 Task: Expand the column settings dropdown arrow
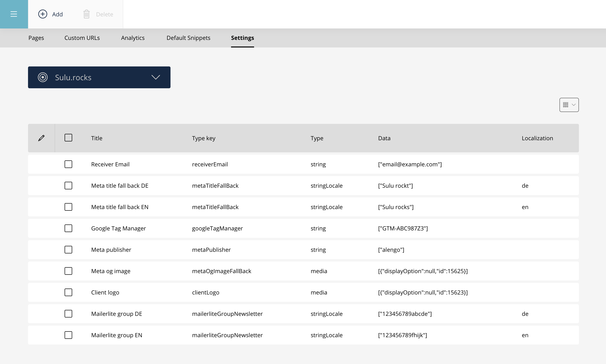[x=574, y=105]
